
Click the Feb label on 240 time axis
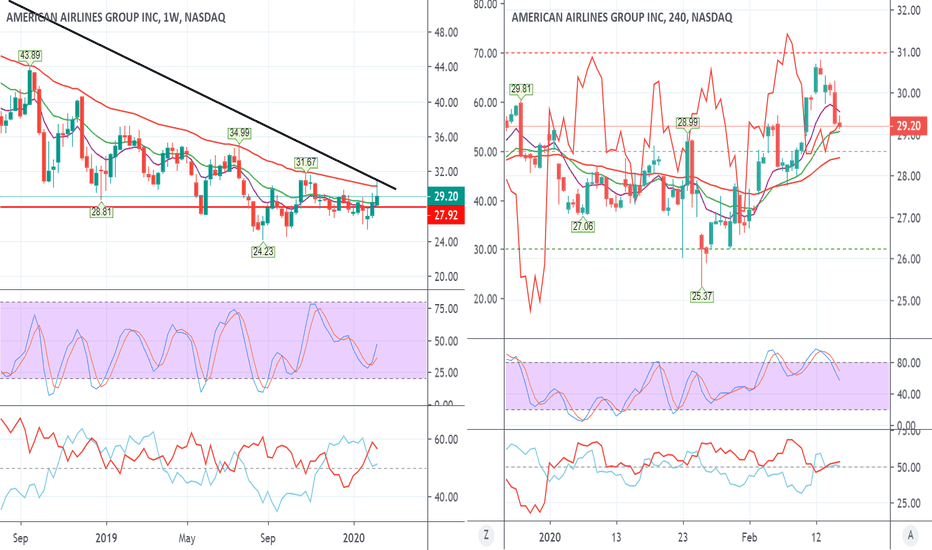click(750, 538)
